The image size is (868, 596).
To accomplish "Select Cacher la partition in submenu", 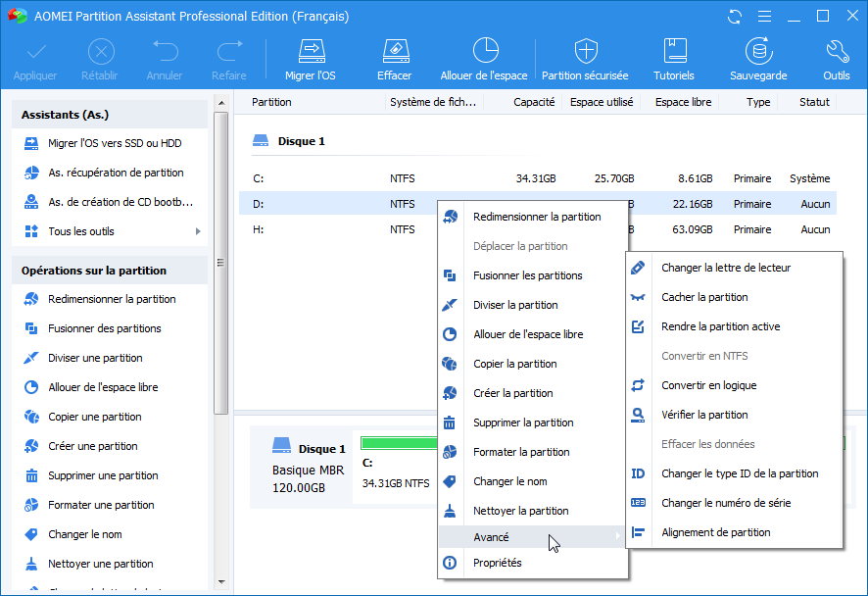I will tap(704, 297).
